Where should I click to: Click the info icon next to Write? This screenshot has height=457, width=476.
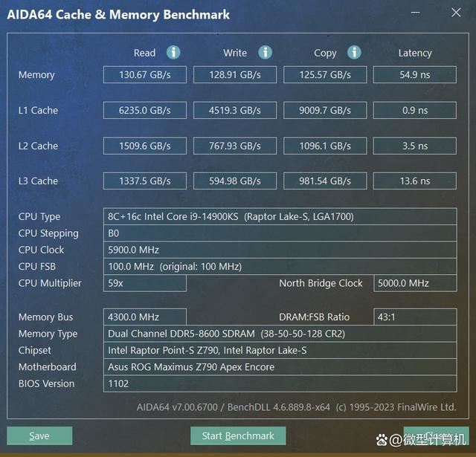(x=265, y=52)
